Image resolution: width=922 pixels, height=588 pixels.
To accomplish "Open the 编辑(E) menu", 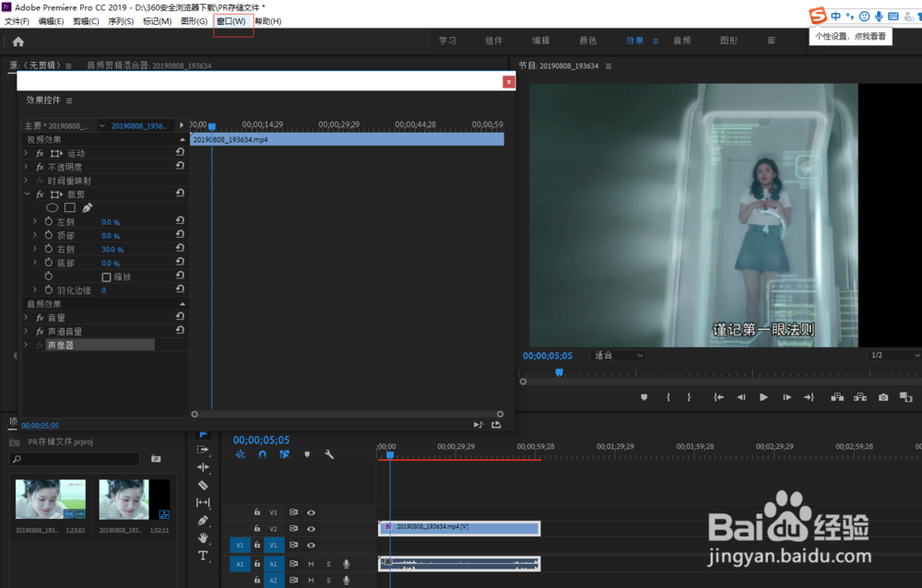I will coord(51,21).
